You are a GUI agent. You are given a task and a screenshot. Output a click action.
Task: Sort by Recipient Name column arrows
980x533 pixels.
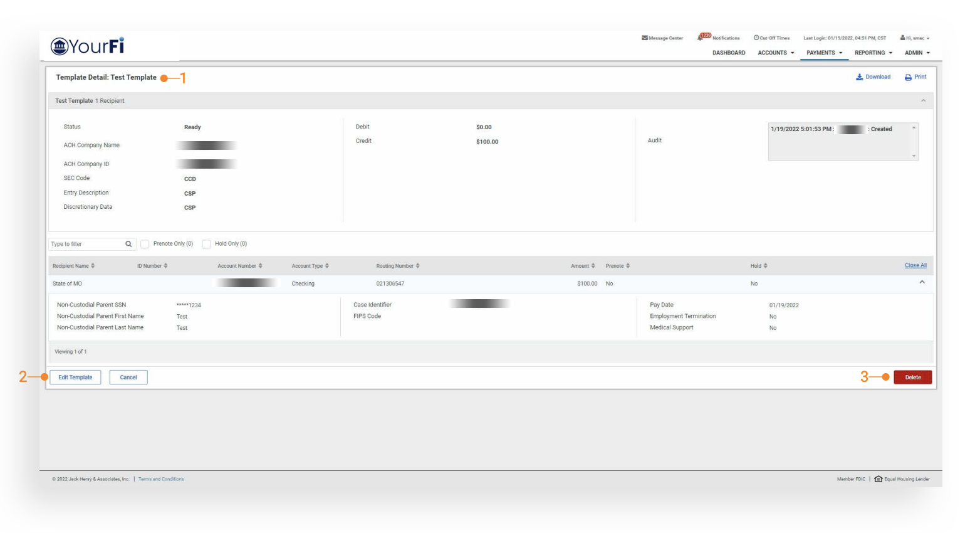[93, 266]
